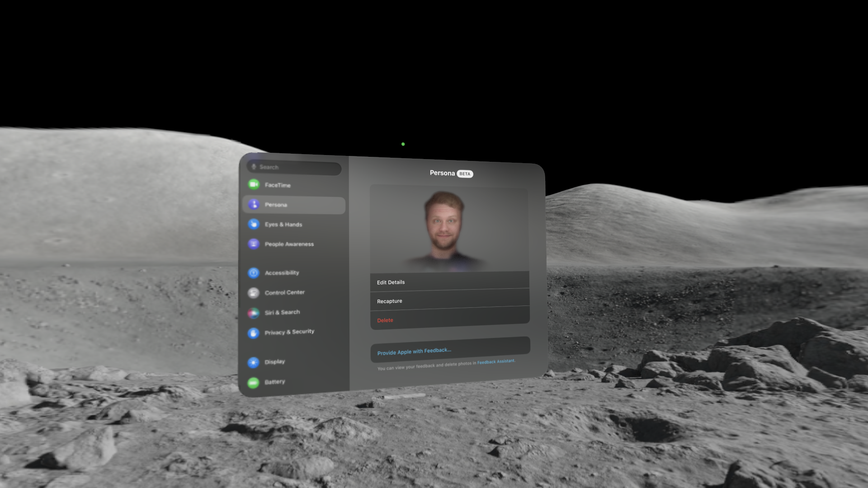Choose Edit Details for the persona
This screenshot has width=868, height=488.
(x=450, y=281)
